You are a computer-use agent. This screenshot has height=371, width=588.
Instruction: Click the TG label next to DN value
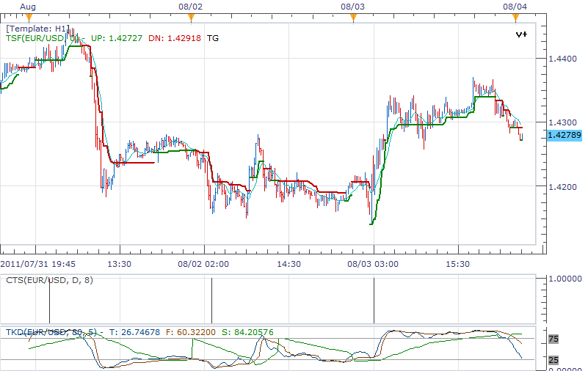point(213,38)
